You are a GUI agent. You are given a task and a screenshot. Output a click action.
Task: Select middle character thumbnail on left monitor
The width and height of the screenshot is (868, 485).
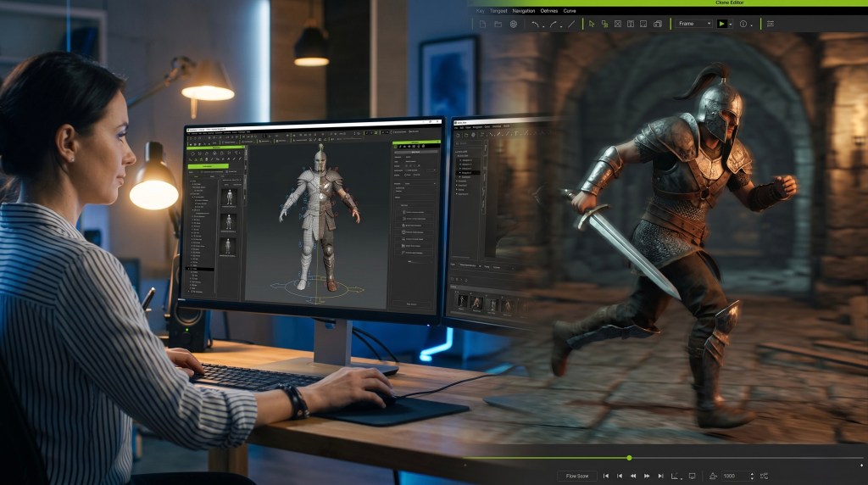coord(229,222)
